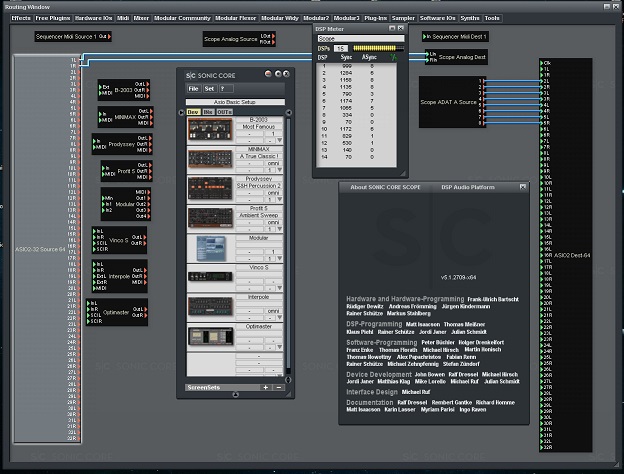This screenshot has width=624, height=474.
Task: Expand the Prodyssey row dropdown arrow
Action: (279, 199)
